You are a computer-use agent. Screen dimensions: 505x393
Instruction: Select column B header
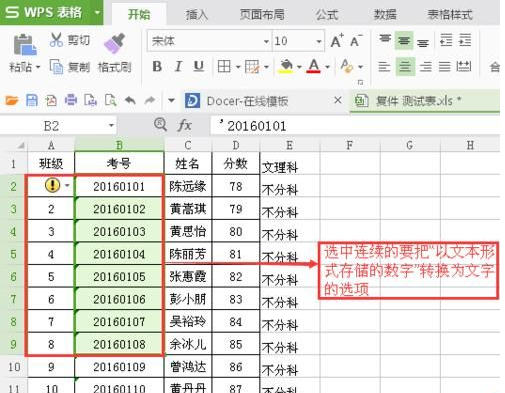(119, 145)
